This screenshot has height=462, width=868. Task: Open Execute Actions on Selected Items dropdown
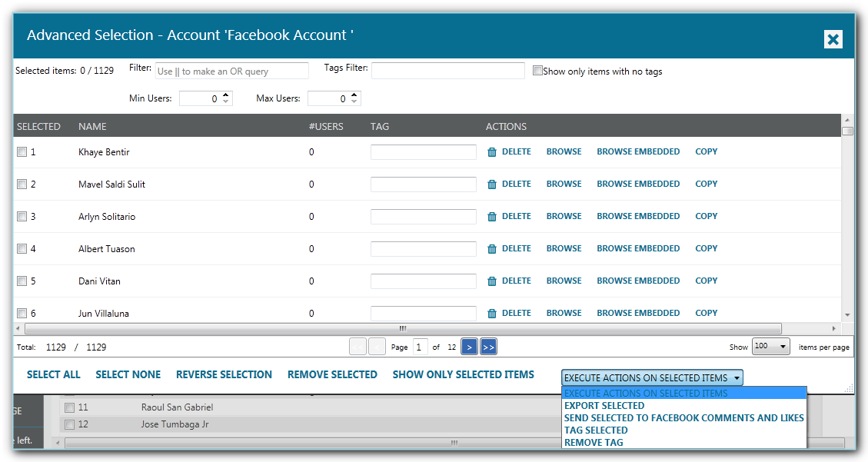(651, 378)
